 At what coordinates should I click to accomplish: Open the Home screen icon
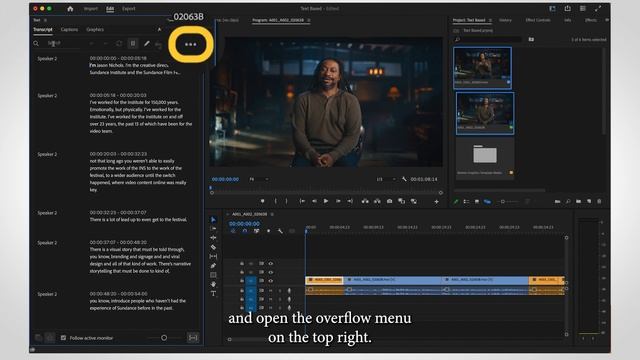(70, 9)
